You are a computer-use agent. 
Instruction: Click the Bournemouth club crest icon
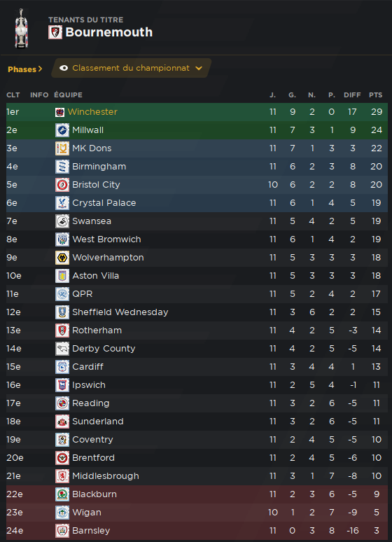[x=55, y=32]
